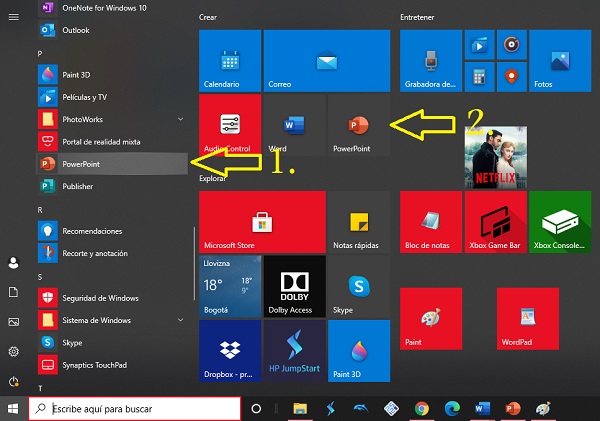Expand the Start menu hamburger
Viewport: 600px width, 421px height.
[x=14, y=17]
